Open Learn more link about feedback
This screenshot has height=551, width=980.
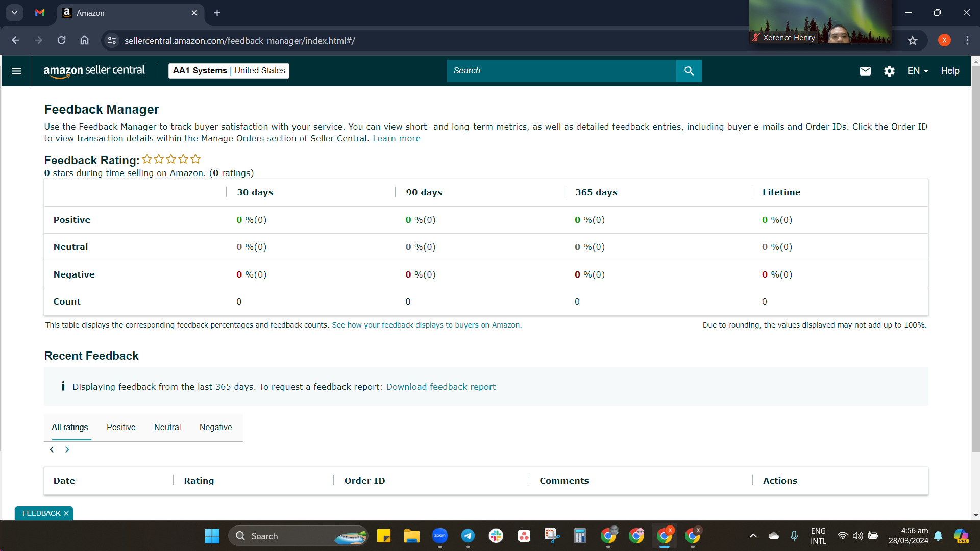[x=397, y=138]
